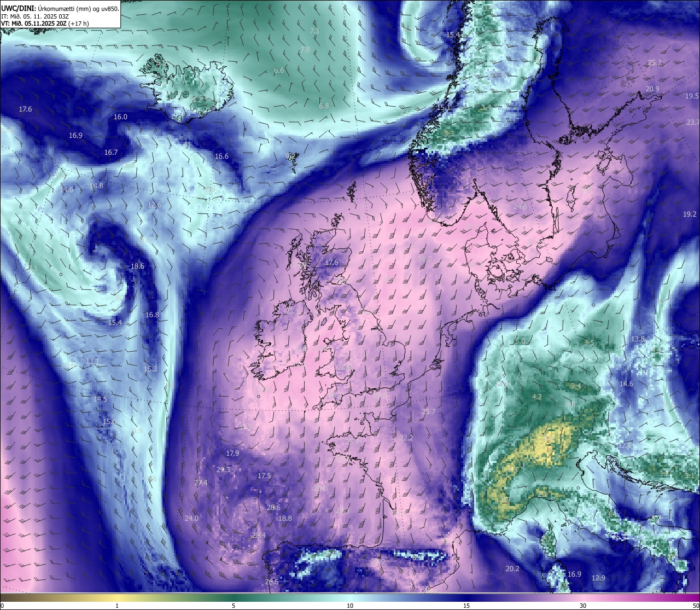Pick the magenta end of the color bar

[x=684, y=597]
